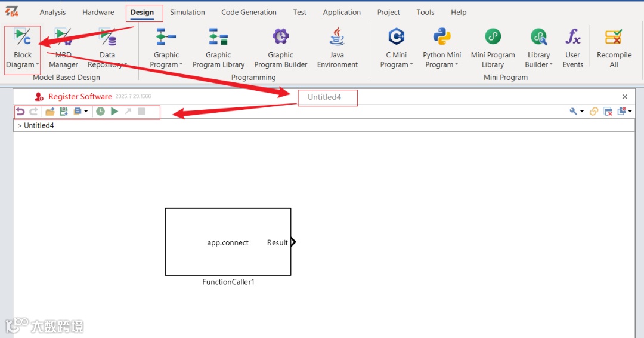Open dropdown beside blue document icon
The height and width of the screenshot is (338, 644).
(x=86, y=112)
